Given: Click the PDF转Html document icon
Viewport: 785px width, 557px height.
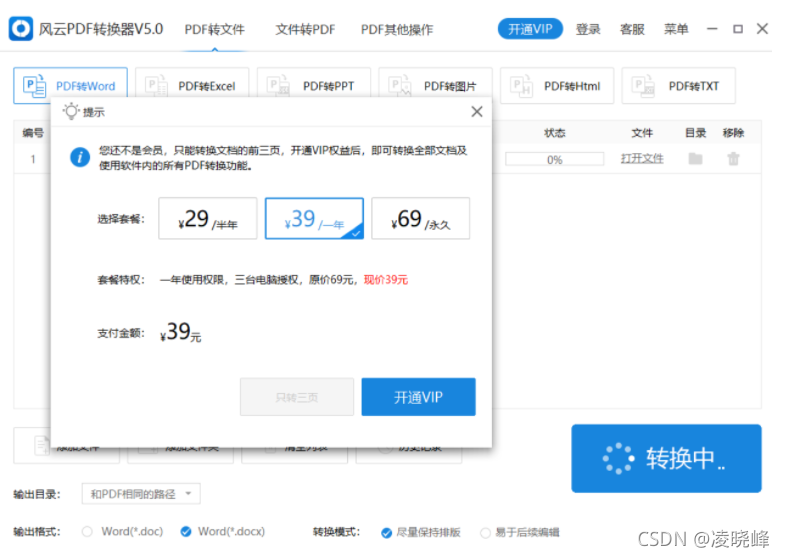Looking at the screenshot, I should click(x=521, y=86).
